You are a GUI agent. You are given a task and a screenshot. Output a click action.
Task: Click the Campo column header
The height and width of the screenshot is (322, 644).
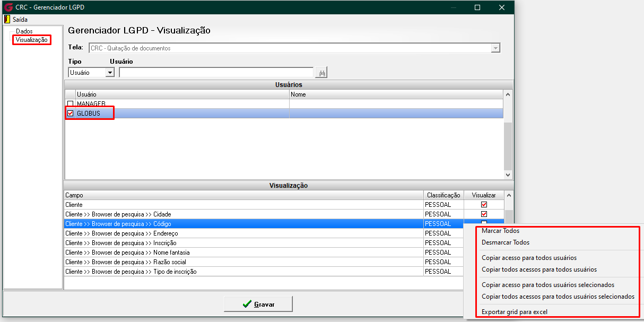(x=243, y=195)
